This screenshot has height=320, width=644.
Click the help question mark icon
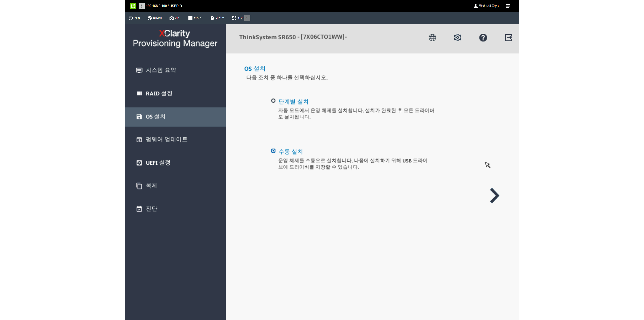(483, 38)
